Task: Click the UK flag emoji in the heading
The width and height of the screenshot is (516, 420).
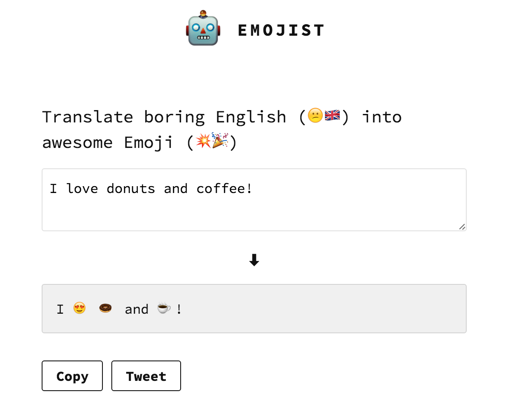Action: pyautogui.click(x=332, y=115)
